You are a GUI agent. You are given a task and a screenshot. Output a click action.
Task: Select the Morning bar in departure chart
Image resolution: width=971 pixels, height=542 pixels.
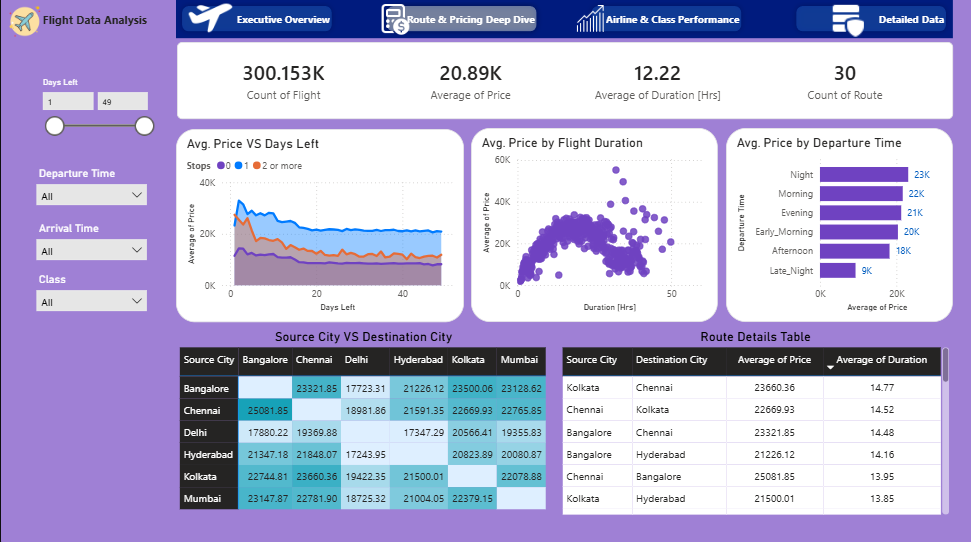tap(861, 194)
